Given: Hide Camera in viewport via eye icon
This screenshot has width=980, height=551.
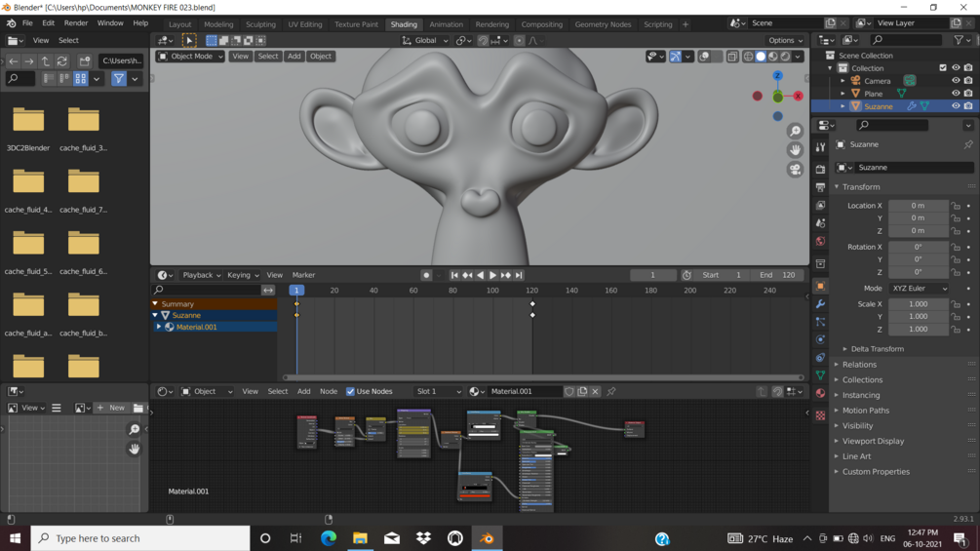Looking at the screenshot, I should click(x=956, y=81).
